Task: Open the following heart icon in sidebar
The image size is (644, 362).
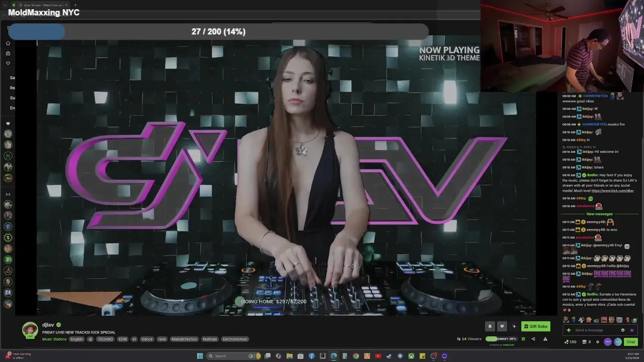Action: [8, 63]
